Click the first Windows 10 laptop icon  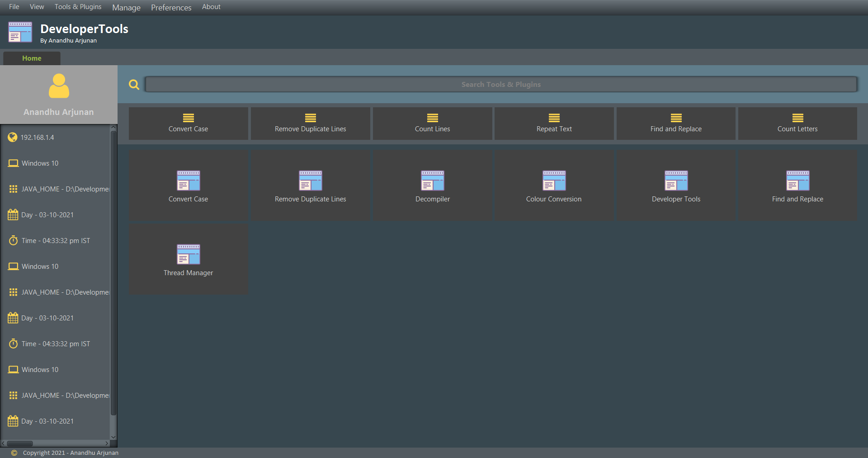13,163
